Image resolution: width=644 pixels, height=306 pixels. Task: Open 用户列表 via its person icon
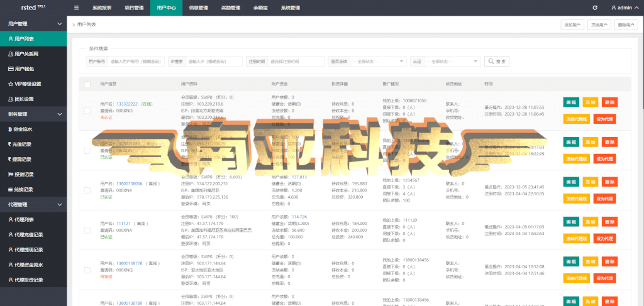pyautogui.click(x=11, y=39)
